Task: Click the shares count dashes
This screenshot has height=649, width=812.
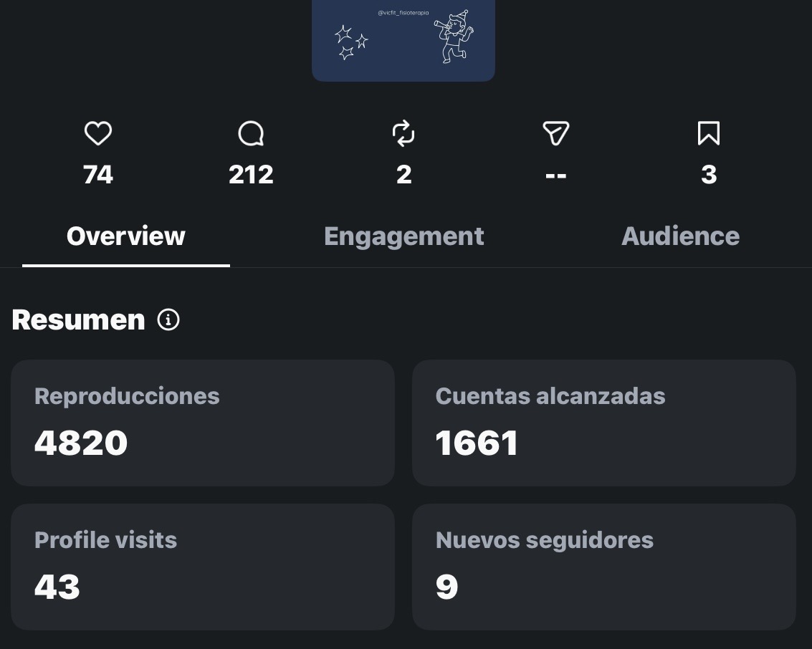Action: coord(555,176)
